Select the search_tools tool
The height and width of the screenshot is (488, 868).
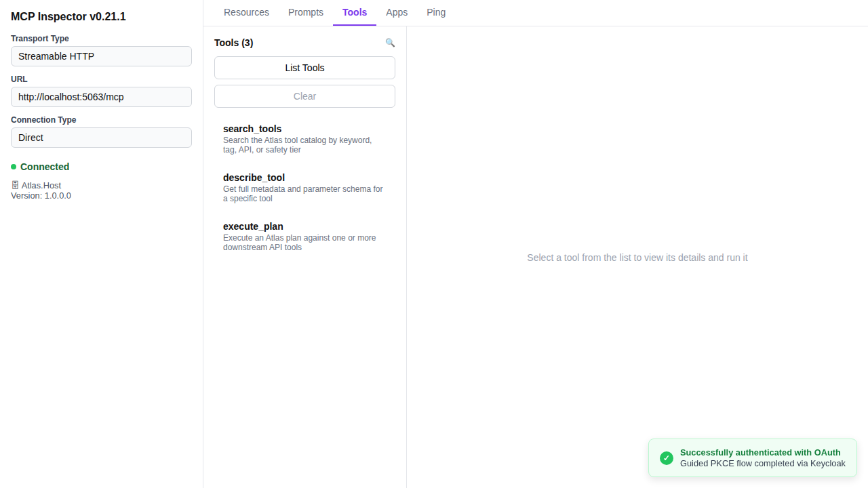[x=304, y=138]
